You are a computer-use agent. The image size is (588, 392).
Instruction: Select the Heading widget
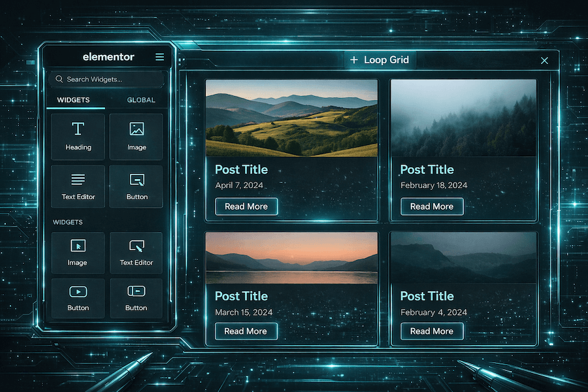point(78,137)
